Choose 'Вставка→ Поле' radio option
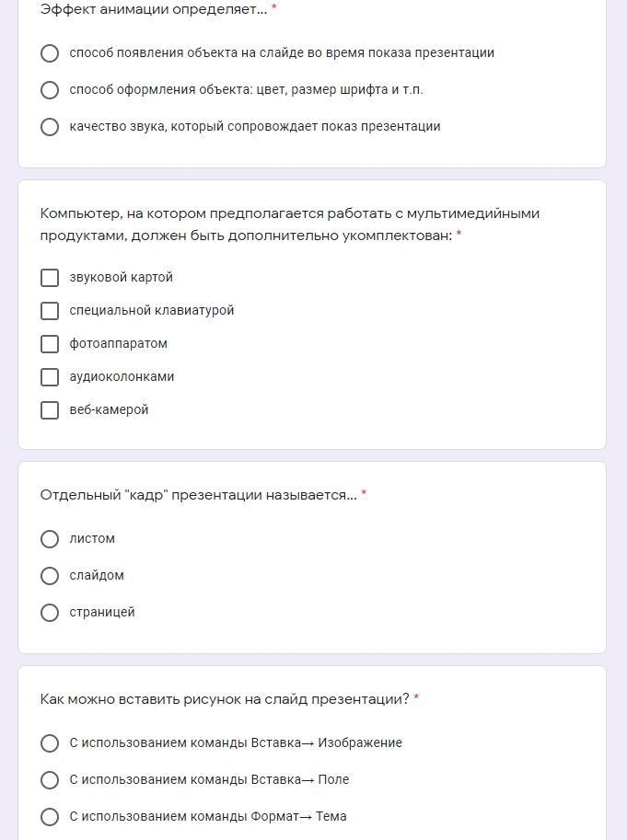Image resolution: width=627 pixels, height=840 pixels. click(50, 780)
